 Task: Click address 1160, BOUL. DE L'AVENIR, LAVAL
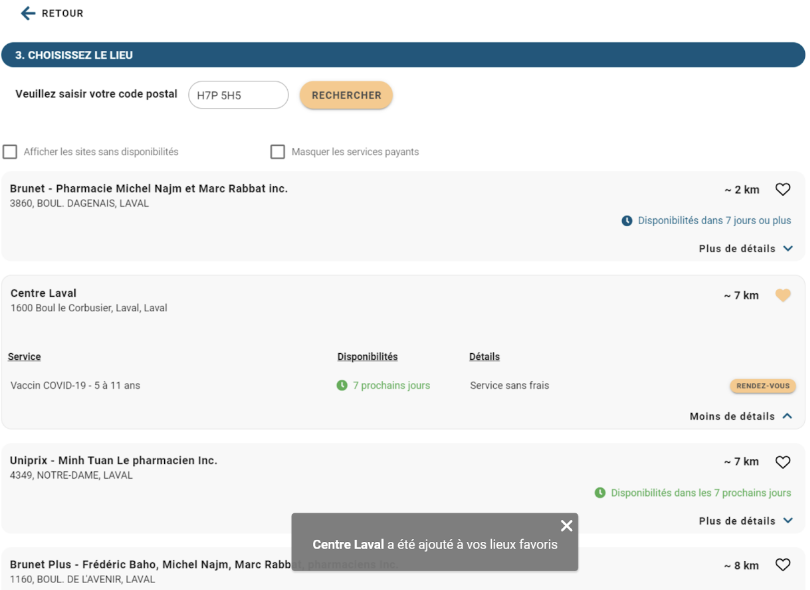click(82, 579)
